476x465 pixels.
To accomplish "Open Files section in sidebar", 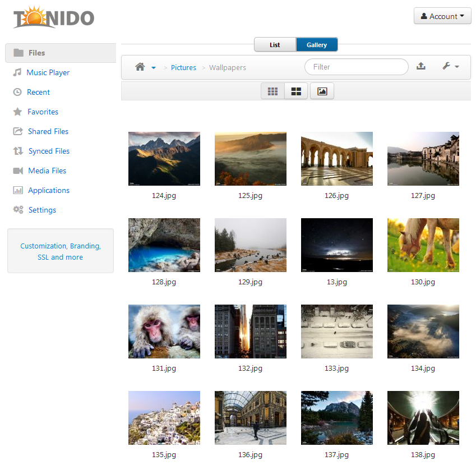I will click(61, 53).
